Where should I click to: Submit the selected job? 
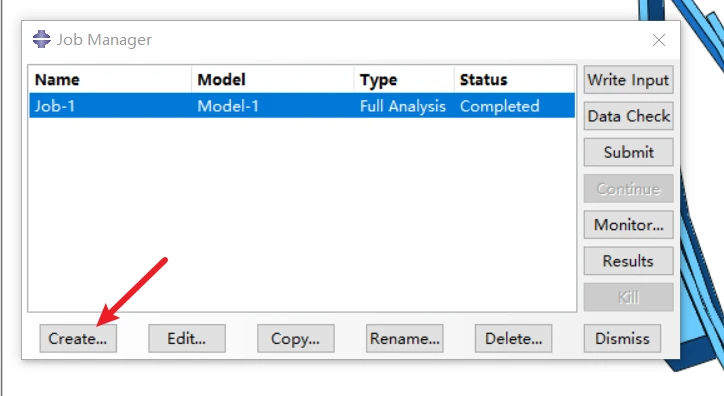click(x=628, y=152)
